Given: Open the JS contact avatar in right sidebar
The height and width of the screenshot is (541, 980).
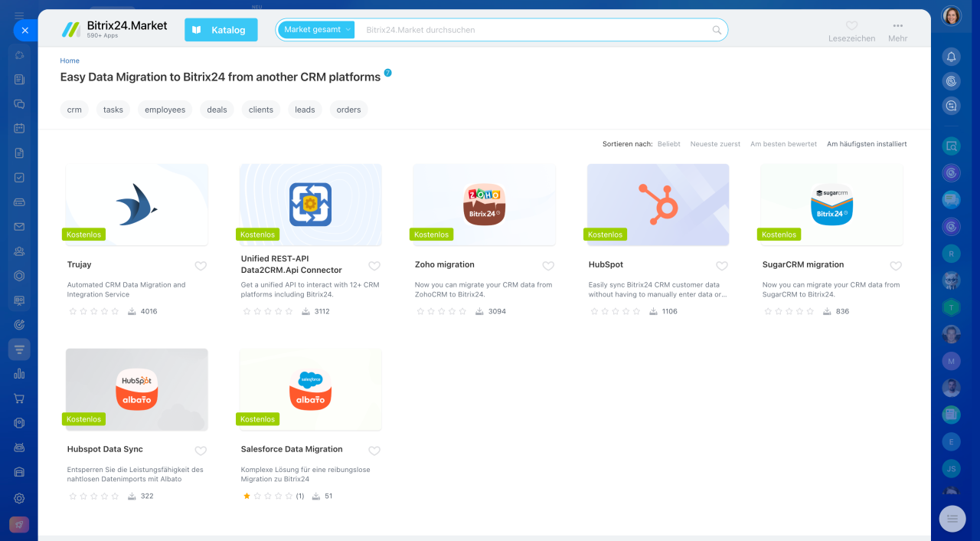Looking at the screenshot, I should 951,468.
